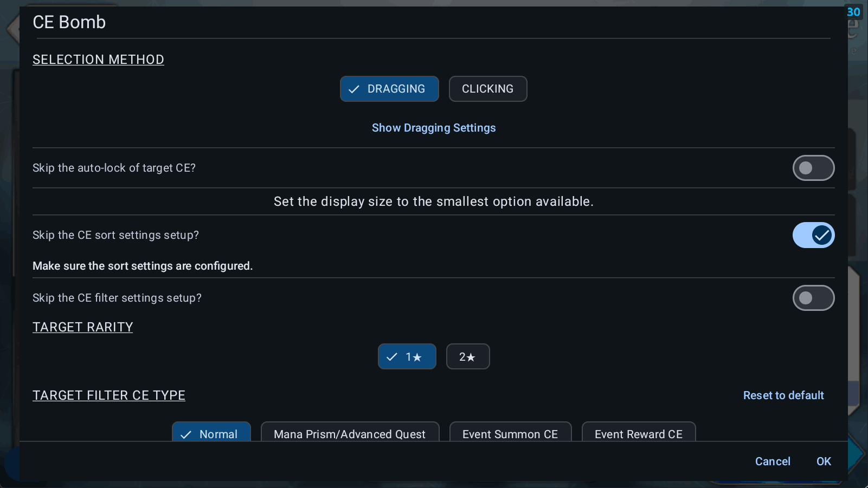The height and width of the screenshot is (488, 868).
Task: Click the CE Bomb dialog title
Action: tap(69, 22)
